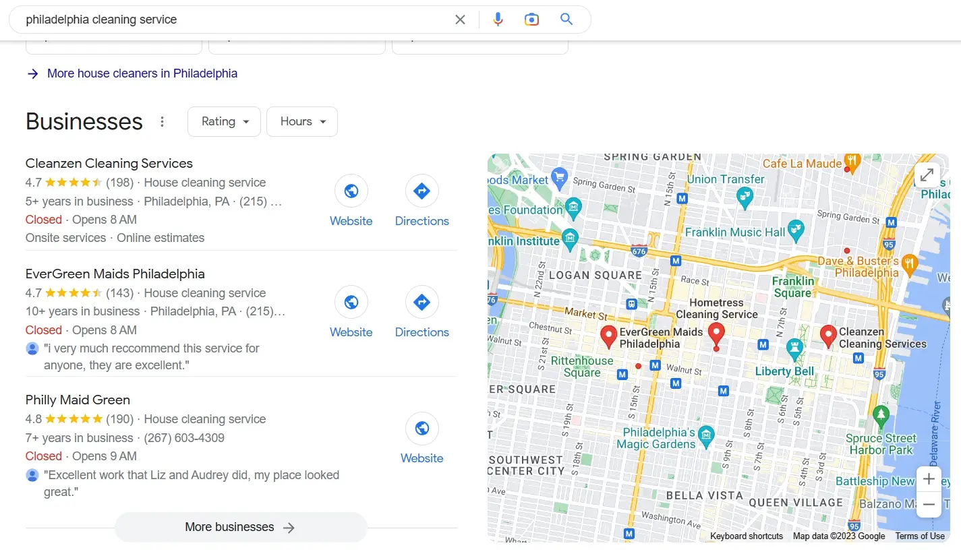Open Philly Maid Green listing title

(78, 400)
